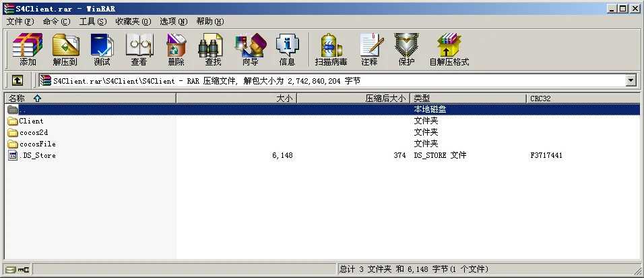Launch the 向导 (Wizard) tool

250,50
